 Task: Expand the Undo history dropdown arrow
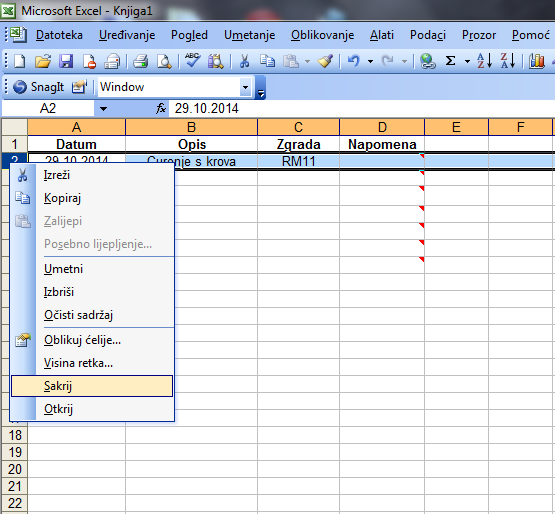click(370, 62)
